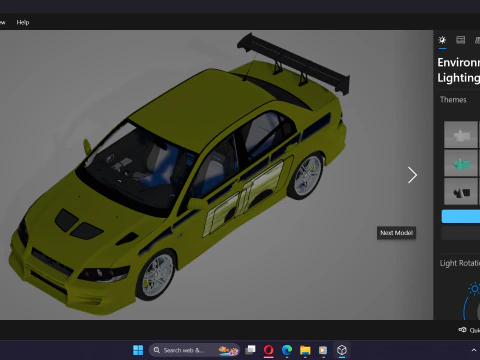The image size is (480, 360).
Task: Apply the teal-colored lighting theme thumbnail
Action: click(461, 163)
